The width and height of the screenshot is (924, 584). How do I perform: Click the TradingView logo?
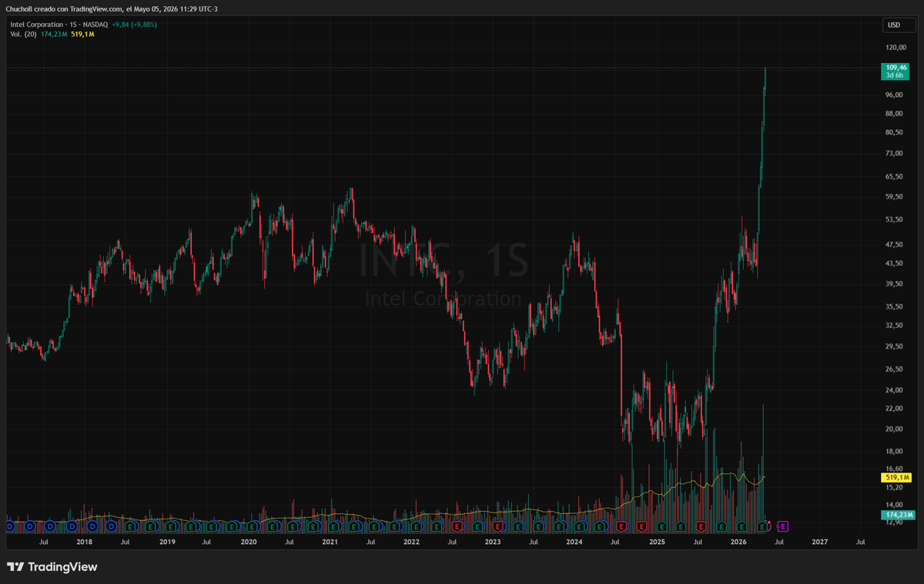click(52, 567)
